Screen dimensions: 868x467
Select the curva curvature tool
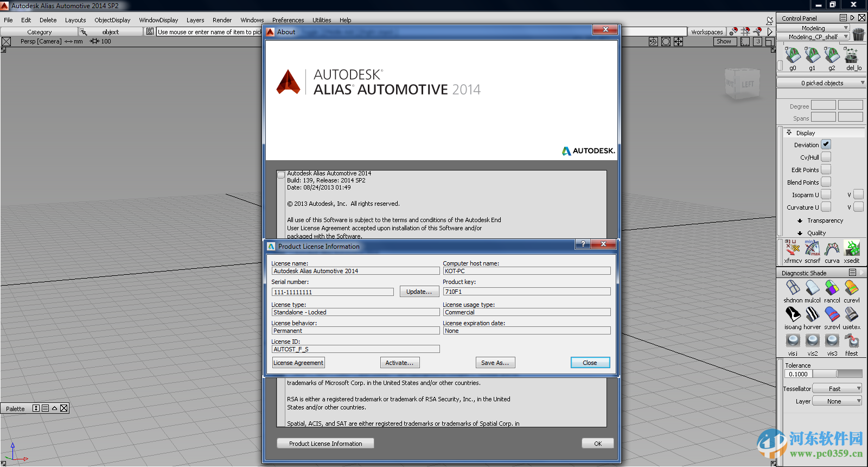click(x=832, y=249)
